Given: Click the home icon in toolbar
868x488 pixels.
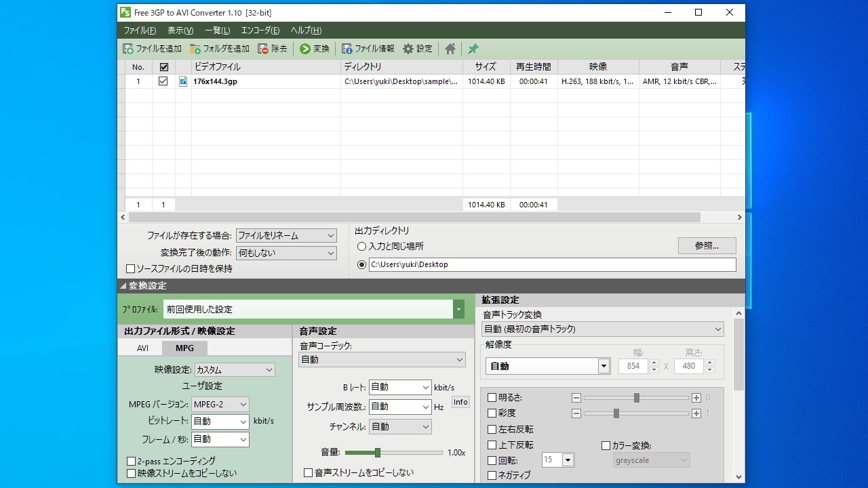Looking at the screenshot, I should point(450,49).
